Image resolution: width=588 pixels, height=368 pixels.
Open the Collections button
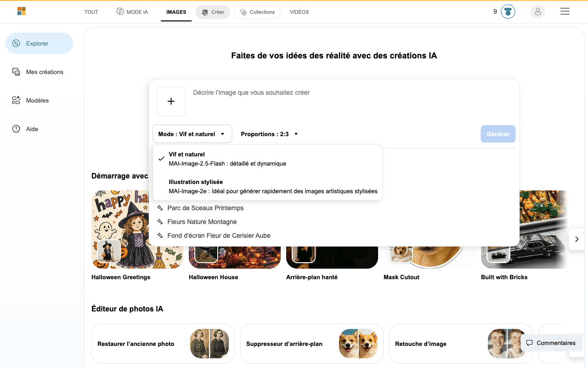click(x=257, y=12)
